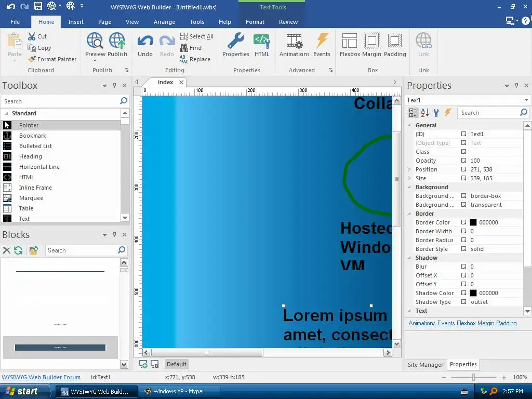Select the Heading tool in Toolbox
This screenshot has width=532, height=399.
(61, 156)
